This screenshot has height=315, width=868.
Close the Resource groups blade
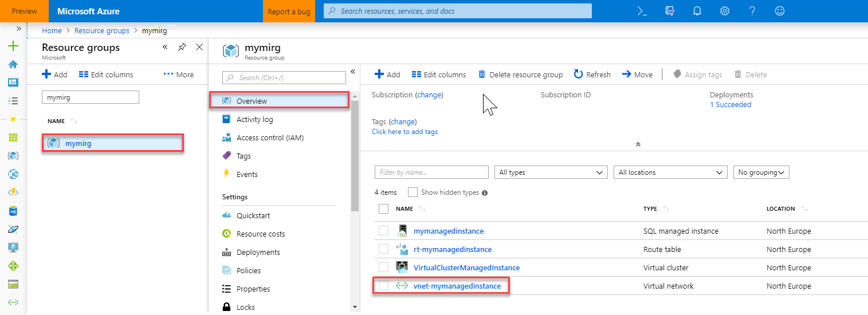(199, 47)
